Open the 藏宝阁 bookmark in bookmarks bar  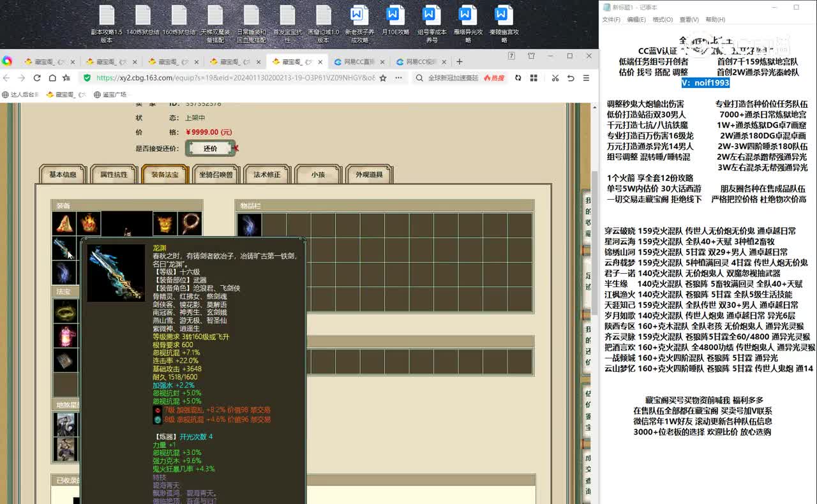point(65,94)
